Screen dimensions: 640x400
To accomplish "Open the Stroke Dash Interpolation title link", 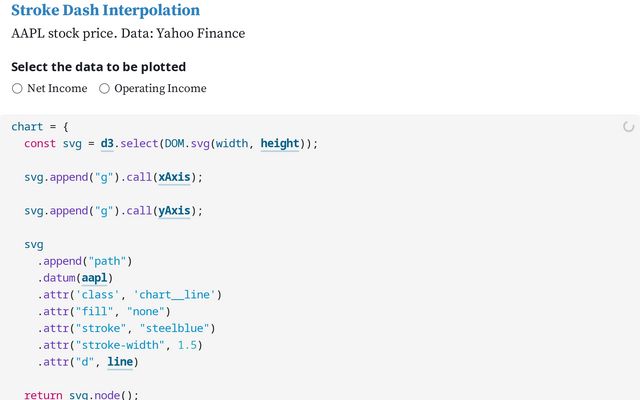I will click(106, 10).
